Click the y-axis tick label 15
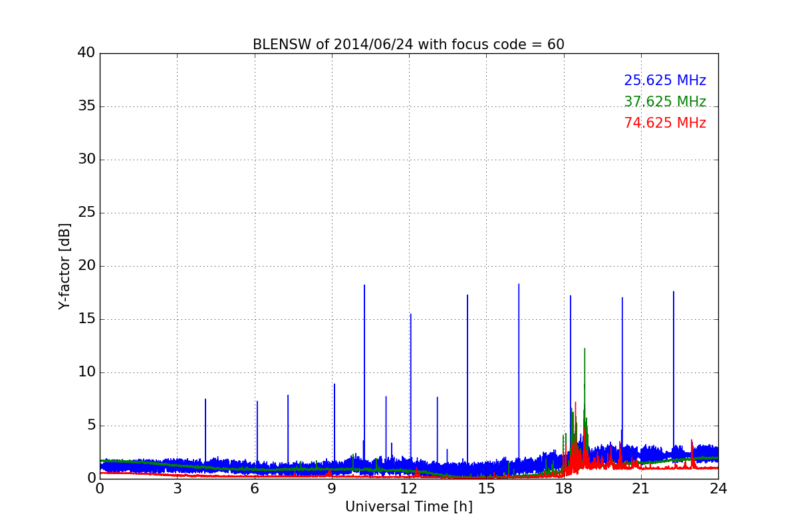Viewport: 798px width, 532px height. tap(86, 319)
